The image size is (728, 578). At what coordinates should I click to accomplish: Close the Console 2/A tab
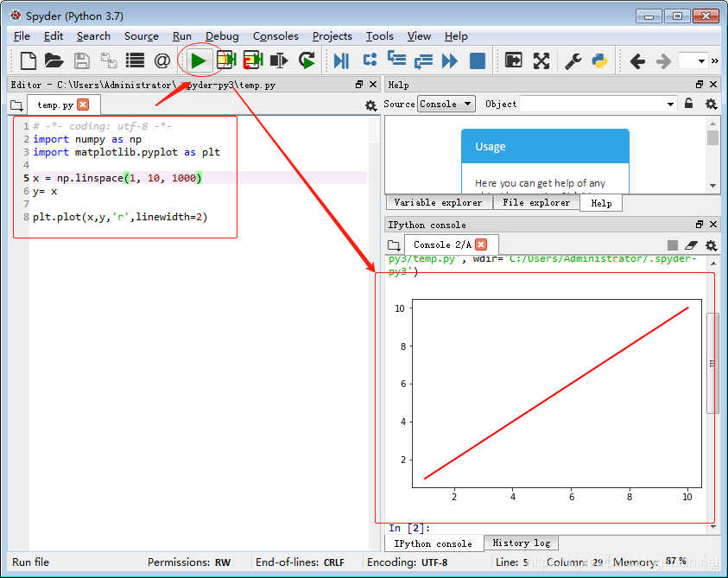481,245
